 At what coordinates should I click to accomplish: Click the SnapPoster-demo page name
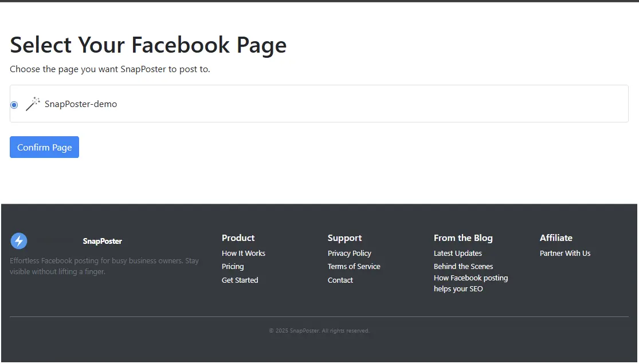[81, 104]
